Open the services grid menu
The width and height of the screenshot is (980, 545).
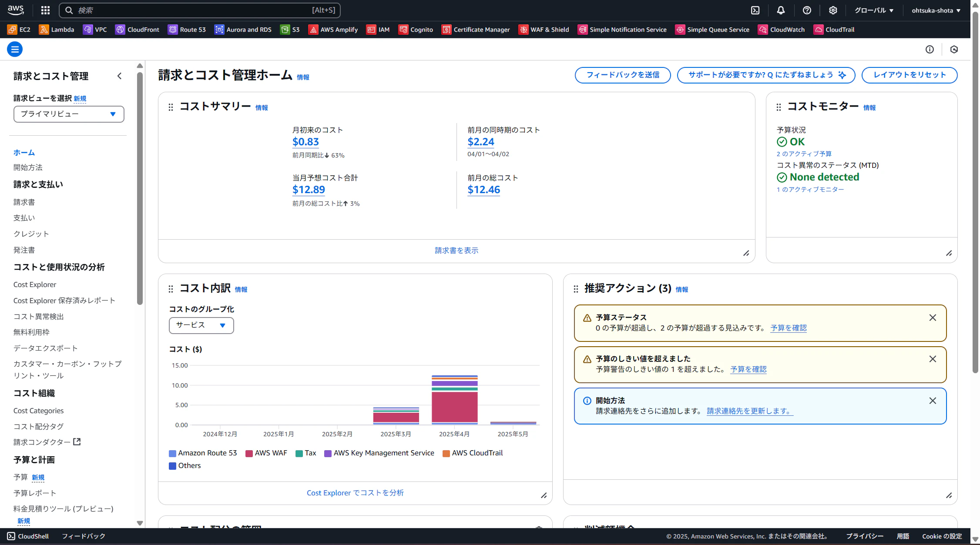(45, 10)
